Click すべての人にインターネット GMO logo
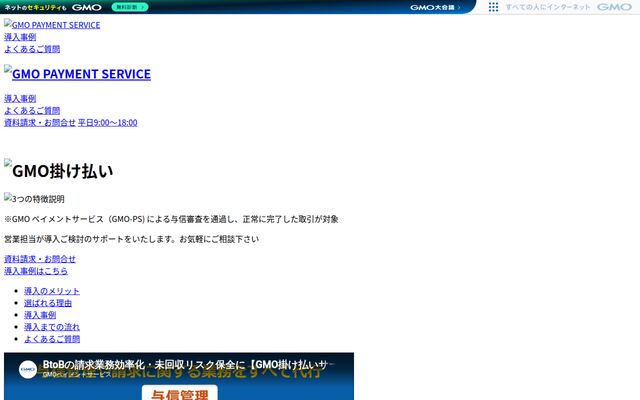 tap(569, 7)
